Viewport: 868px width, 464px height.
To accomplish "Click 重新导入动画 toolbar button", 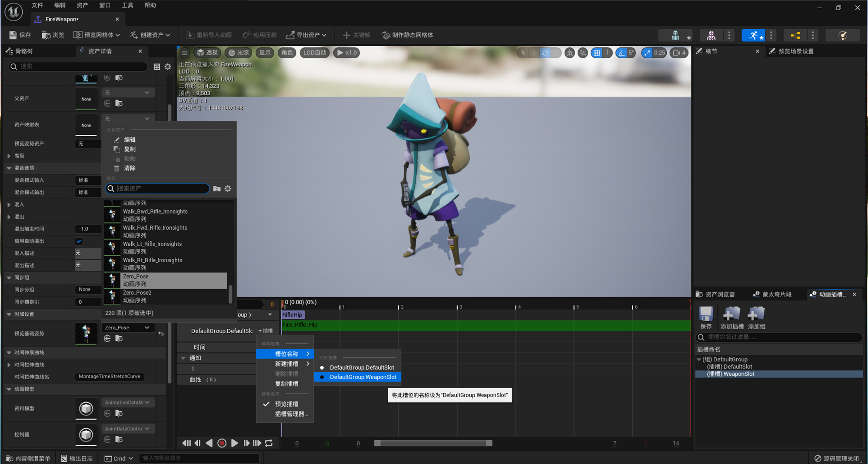I will click(209, 35).
